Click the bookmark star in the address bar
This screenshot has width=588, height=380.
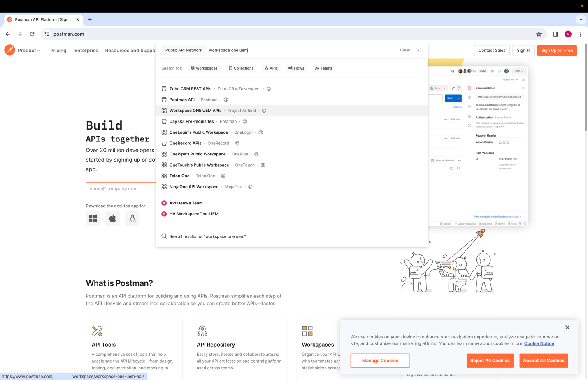[x=539, y=34]
